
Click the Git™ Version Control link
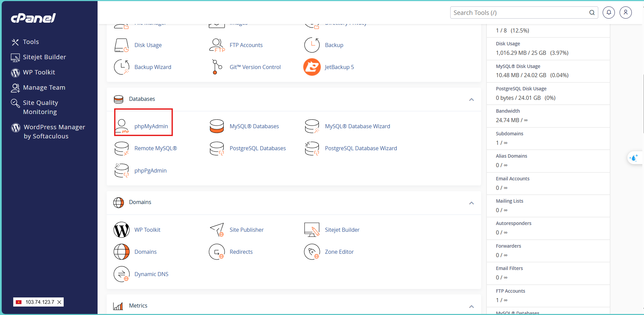pos(255,67)
